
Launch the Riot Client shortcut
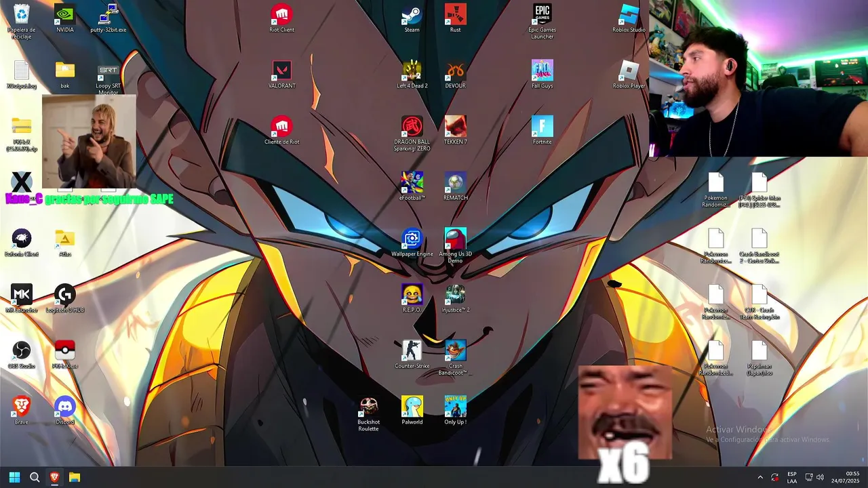(x=282, y=19)
